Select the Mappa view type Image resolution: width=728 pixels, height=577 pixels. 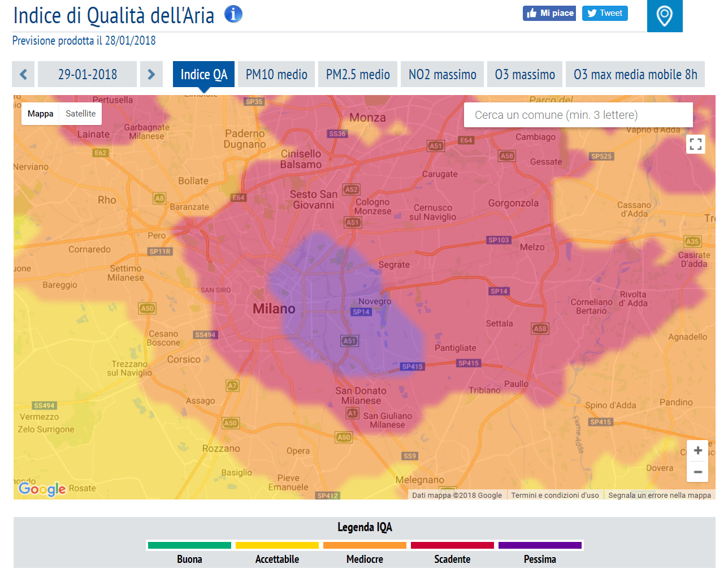click(x=40, y=114)
